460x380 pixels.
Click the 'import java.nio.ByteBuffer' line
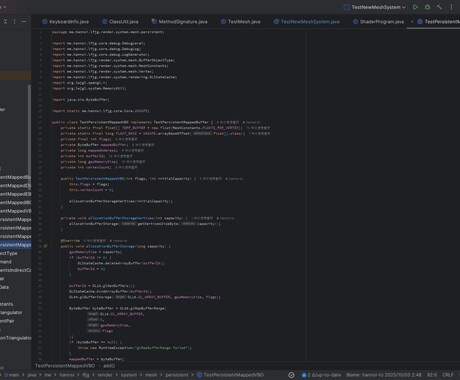tap(81, 100)
